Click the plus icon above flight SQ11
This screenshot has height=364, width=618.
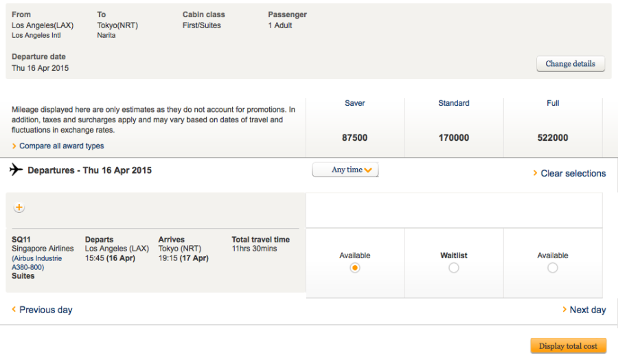click(19, 207)
